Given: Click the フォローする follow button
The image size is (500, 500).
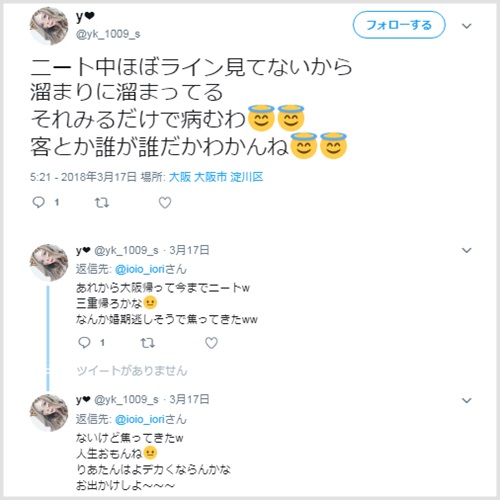Looking at the screenshot, I should click(399, 25).
